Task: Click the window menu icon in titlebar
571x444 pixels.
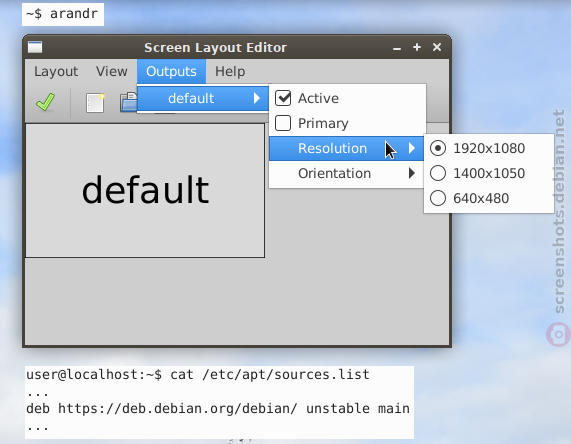Action: [x=35, y=47]
